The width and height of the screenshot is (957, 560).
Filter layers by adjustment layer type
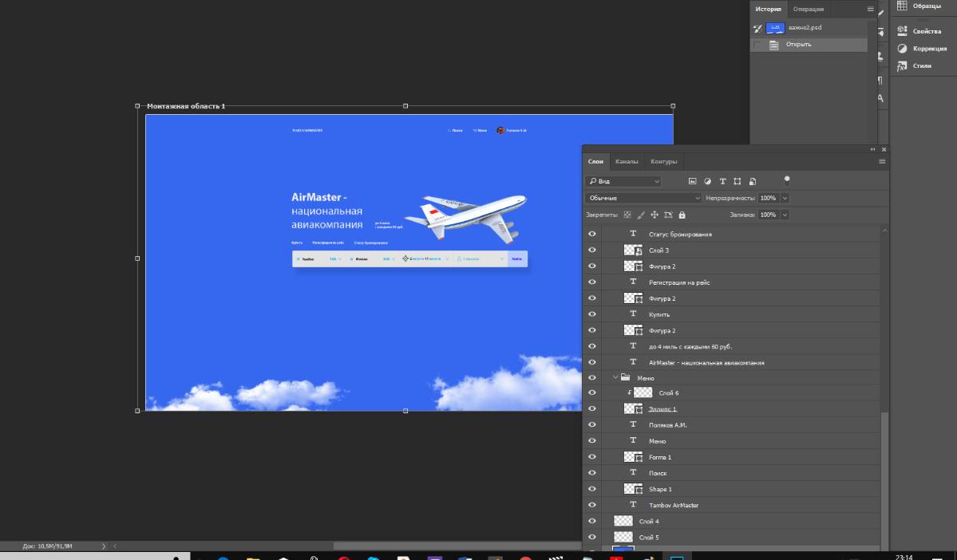[707, 182]
